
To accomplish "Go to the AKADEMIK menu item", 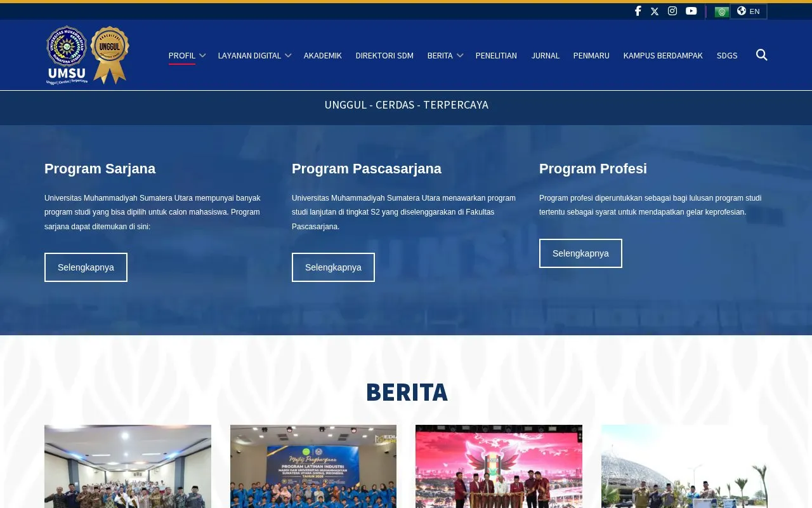I will (x=323, y=55).
